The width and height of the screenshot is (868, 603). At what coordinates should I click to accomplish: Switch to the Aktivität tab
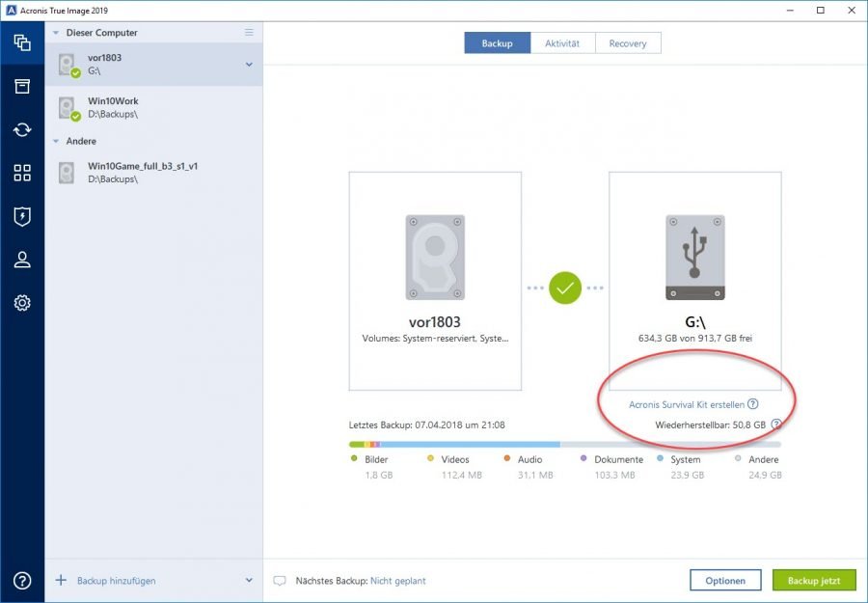click(x=562, y=42)
